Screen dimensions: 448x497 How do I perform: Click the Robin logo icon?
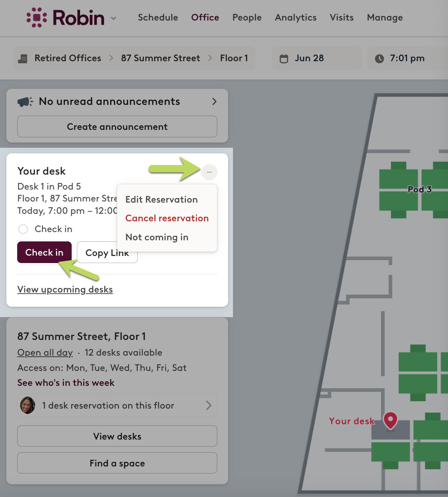click(37, 18)
